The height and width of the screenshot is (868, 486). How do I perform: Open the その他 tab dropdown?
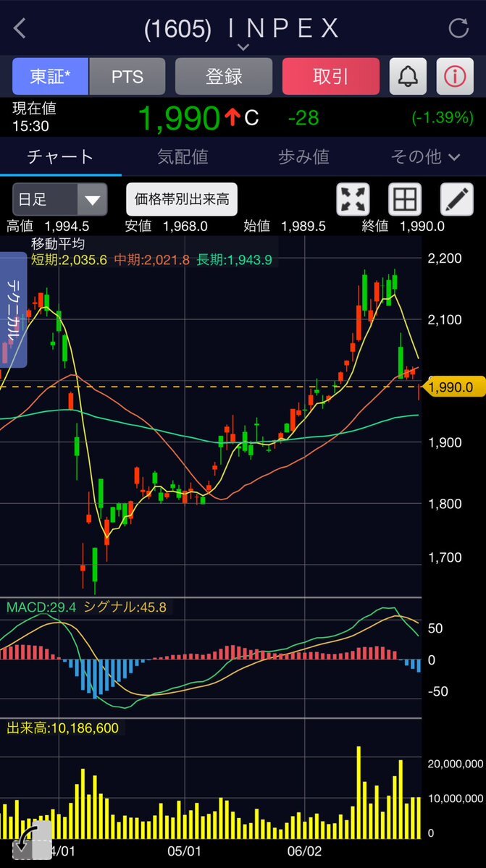pyautogui.click(x=425, y=157)
